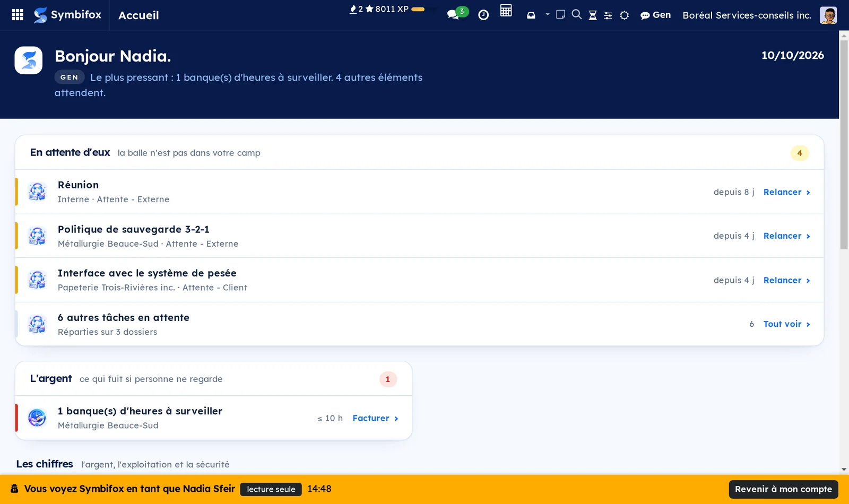
Task: Click icon of 6 autres tâches row
Action: pos(37,324)
